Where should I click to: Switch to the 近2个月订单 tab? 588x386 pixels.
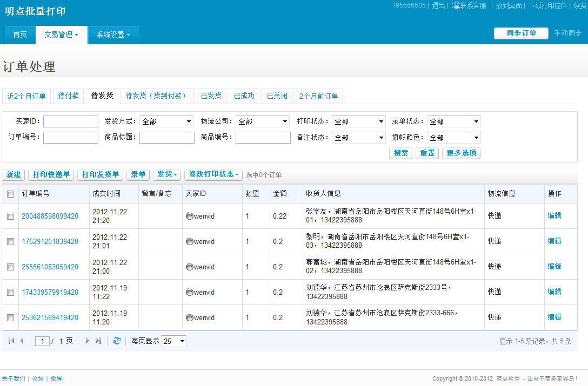[x=26, y=96]
